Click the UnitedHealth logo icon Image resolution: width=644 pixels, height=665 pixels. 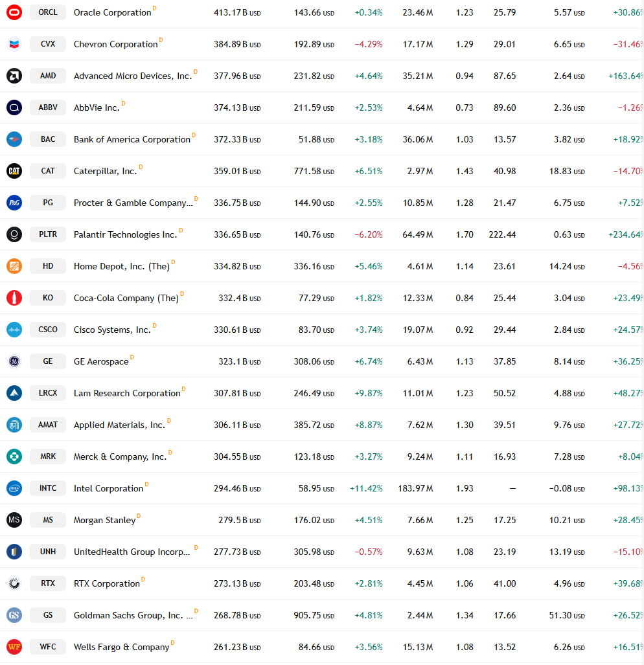tap(14, 552)
